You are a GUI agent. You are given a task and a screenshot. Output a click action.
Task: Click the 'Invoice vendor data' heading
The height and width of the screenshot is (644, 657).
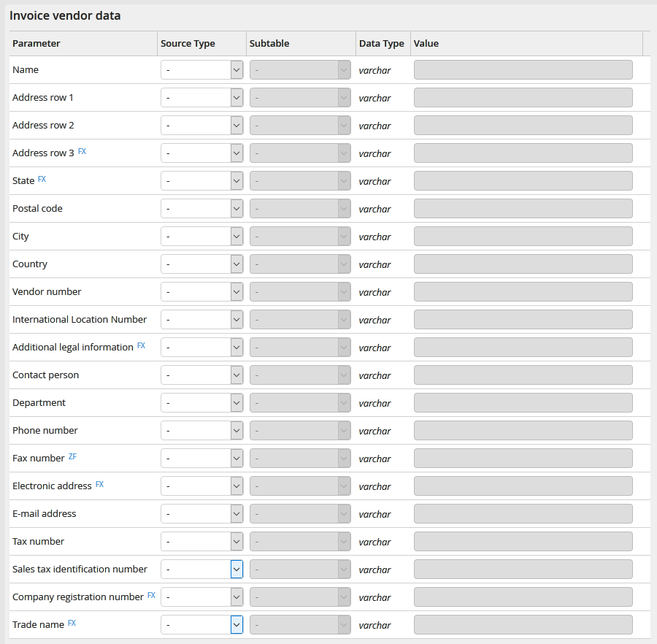tap(65, 16)
